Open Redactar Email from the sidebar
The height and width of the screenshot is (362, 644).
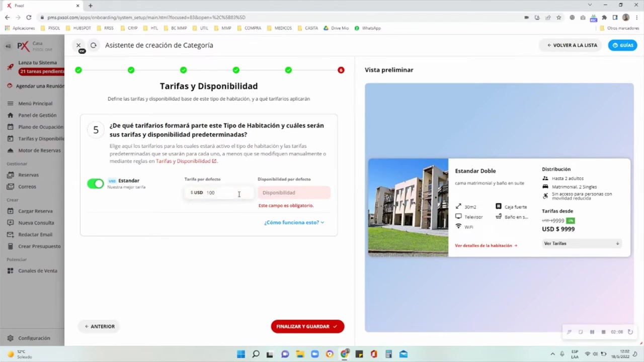35,234
